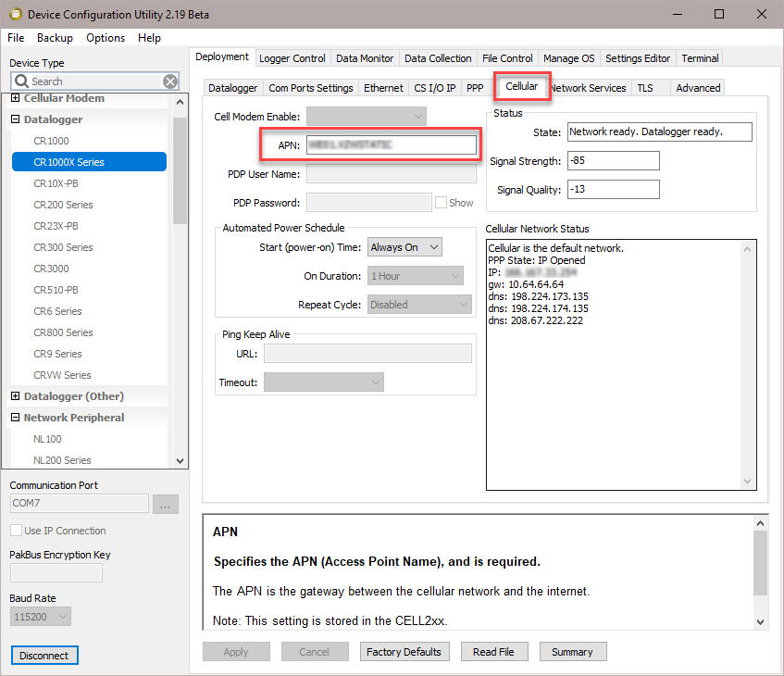Viewport: 784px width, 676px height.
Task: Collapse the Network Peripheral group
Action: [x=16, y=418]
